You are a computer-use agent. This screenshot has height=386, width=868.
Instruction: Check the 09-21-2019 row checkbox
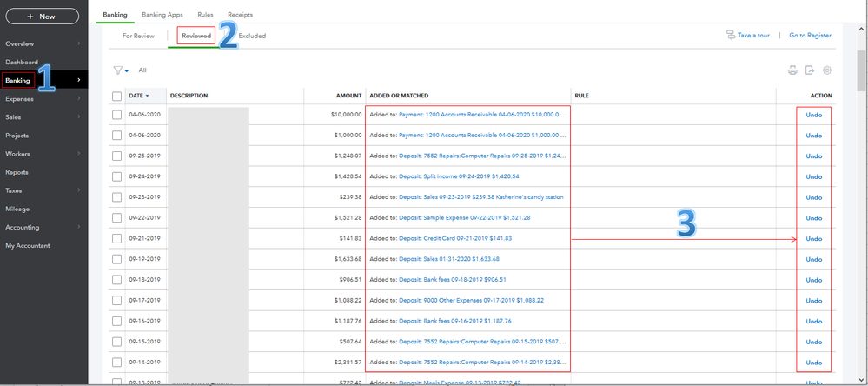tap(116, 239)
